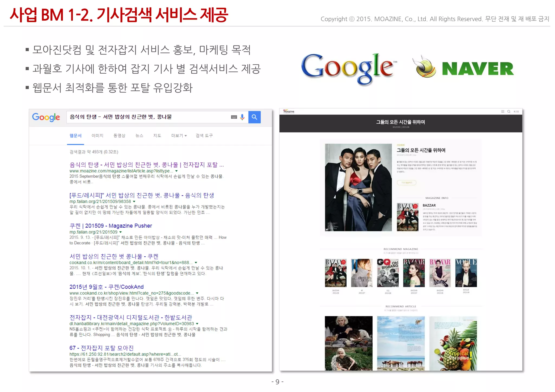The image size is (555, 392).
Task: Open the [푸드/레시피] 콩나물 result link
Action: tap(142, 195)
